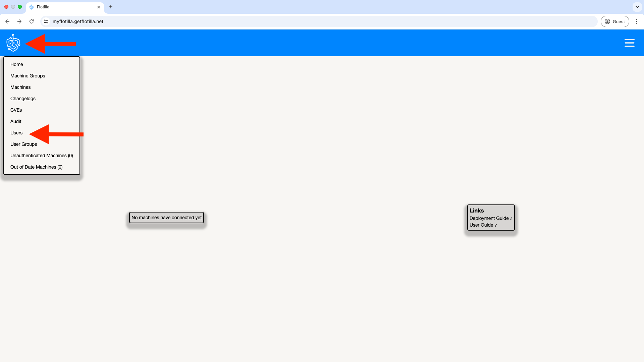
Task: Click the browser back arrow icon
Action: (7, 21)
